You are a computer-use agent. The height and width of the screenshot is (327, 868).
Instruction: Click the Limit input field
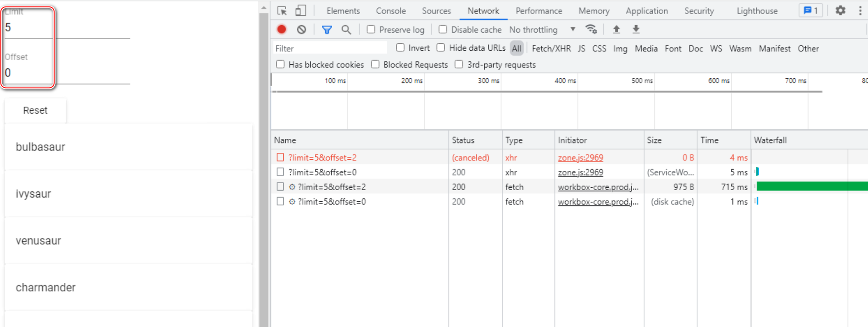pyautogui.click(x=67, y=27)
